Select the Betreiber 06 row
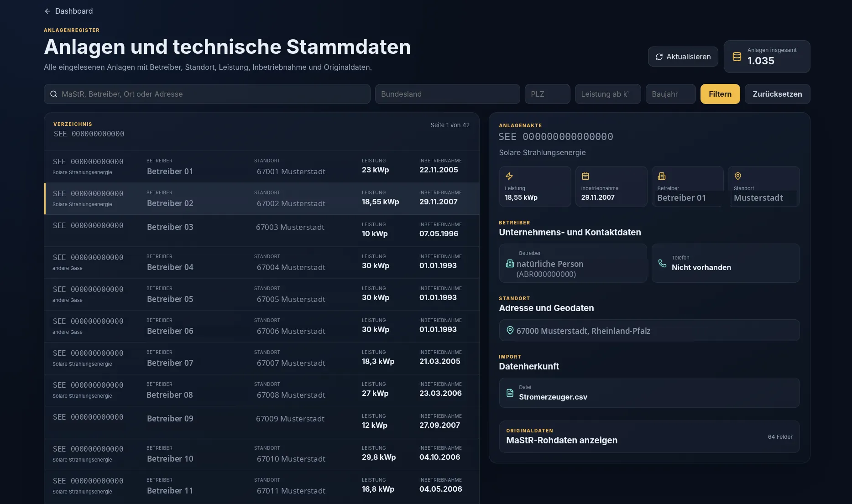This screenshot has width=852, height=504. coord(261,327)
